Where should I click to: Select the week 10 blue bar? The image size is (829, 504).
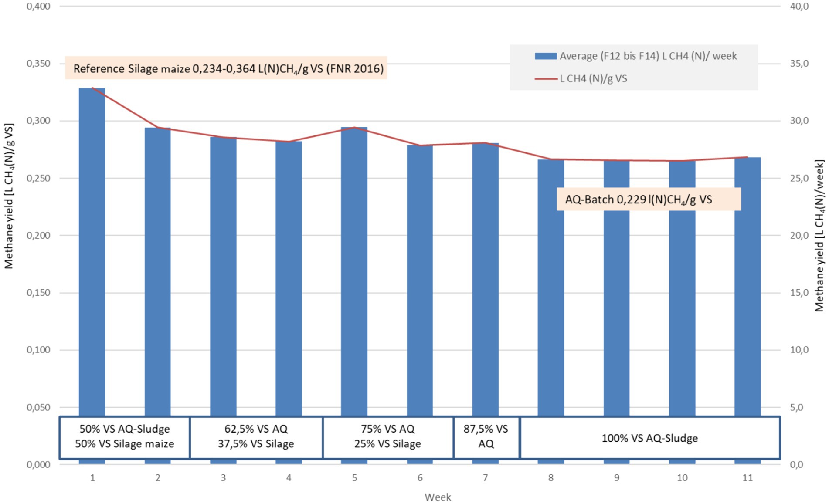[x=682, y=313]
